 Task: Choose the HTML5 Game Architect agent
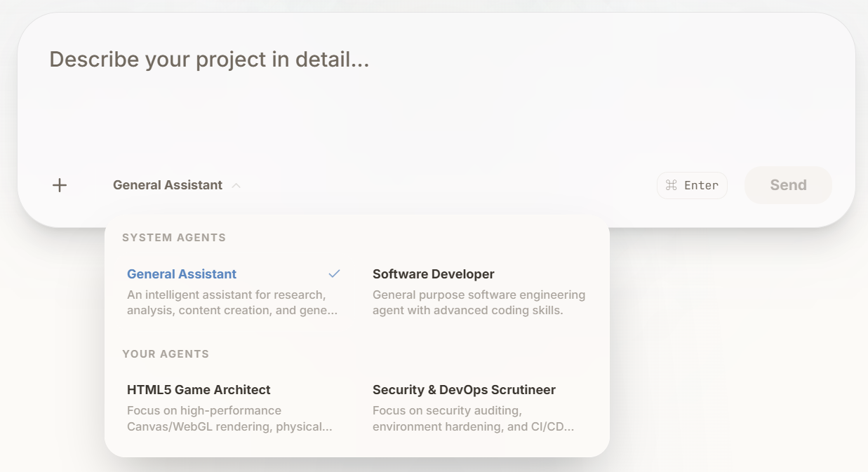(x=199, y=390)
